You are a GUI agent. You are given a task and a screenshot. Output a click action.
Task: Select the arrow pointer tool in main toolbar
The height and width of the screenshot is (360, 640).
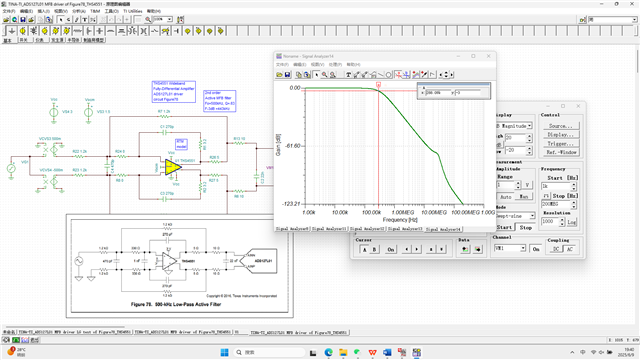click(x=61, y=20)
